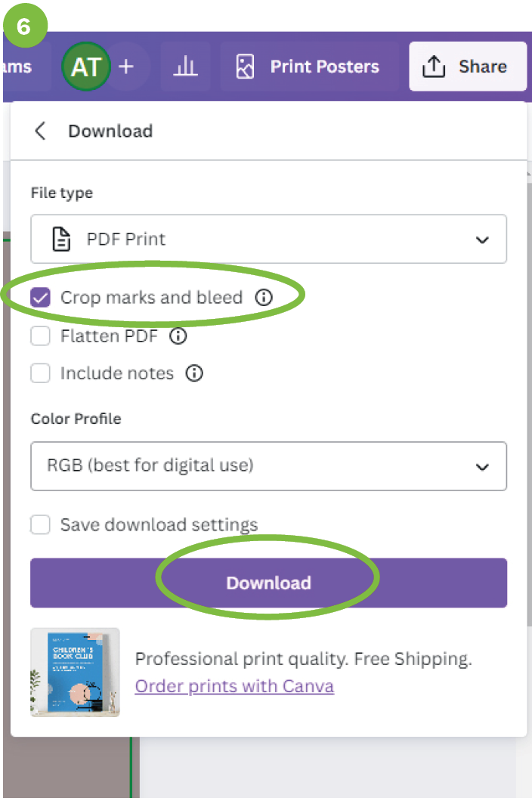Open the analytics bar chart icon
532x801 pixels.
tap(185, 67)
